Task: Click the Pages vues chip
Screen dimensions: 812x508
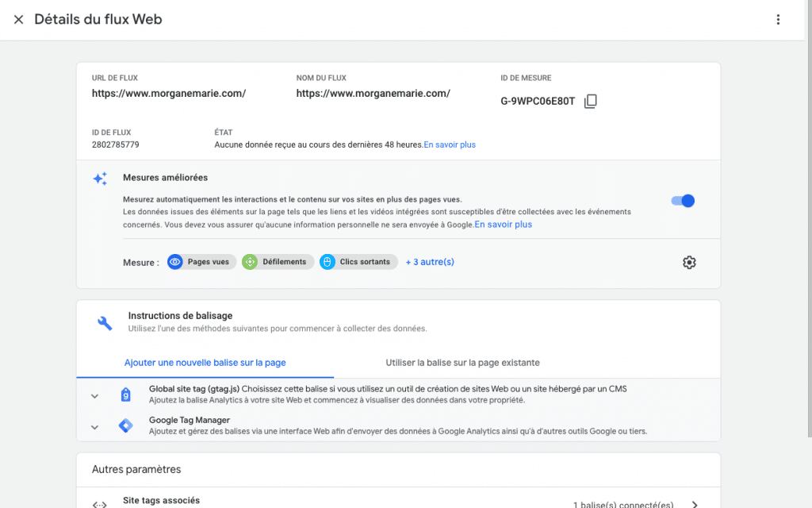Action: [x=201, y=262]
